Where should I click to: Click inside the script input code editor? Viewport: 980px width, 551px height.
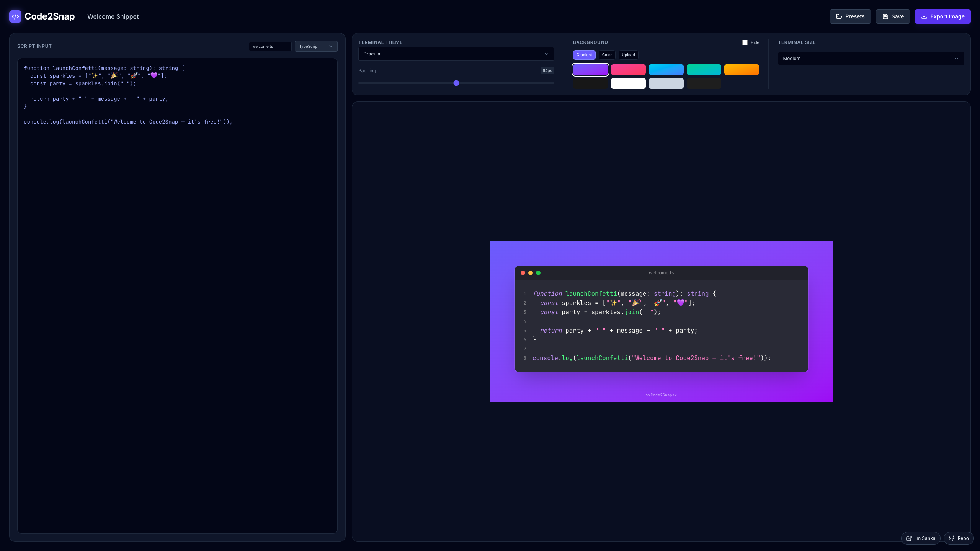177,295
